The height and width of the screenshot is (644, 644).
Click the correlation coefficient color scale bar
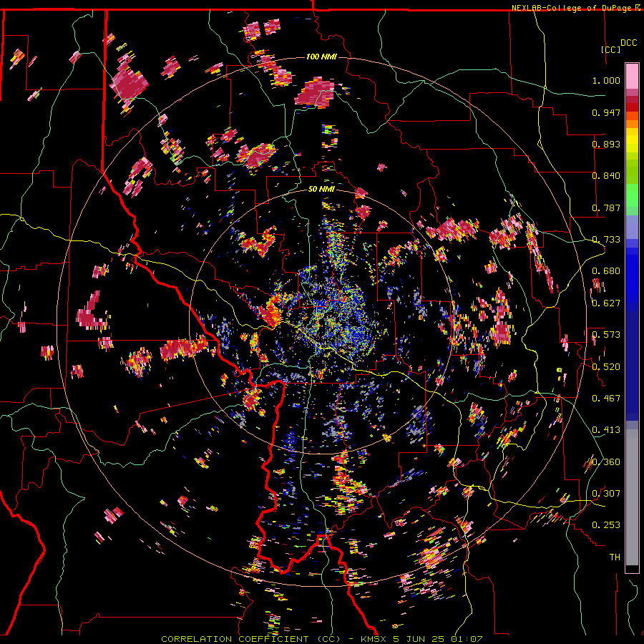[632, 318]
